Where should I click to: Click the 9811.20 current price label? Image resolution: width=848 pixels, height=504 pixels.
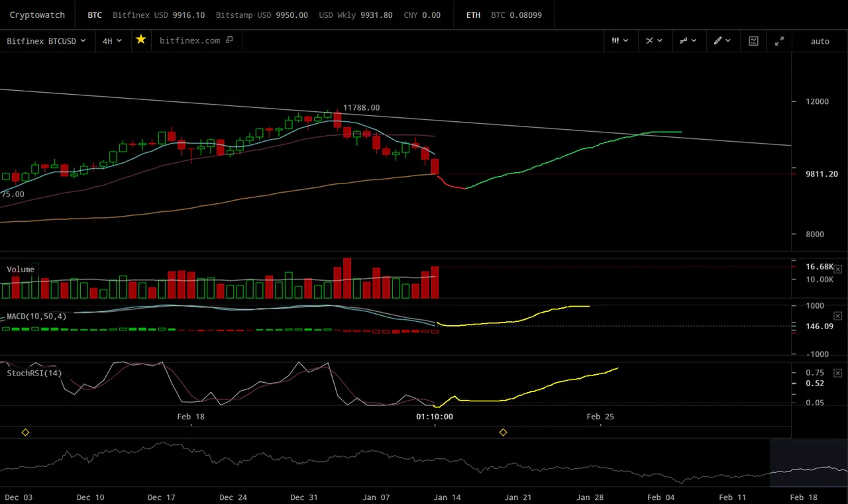(x=821, y=174)
